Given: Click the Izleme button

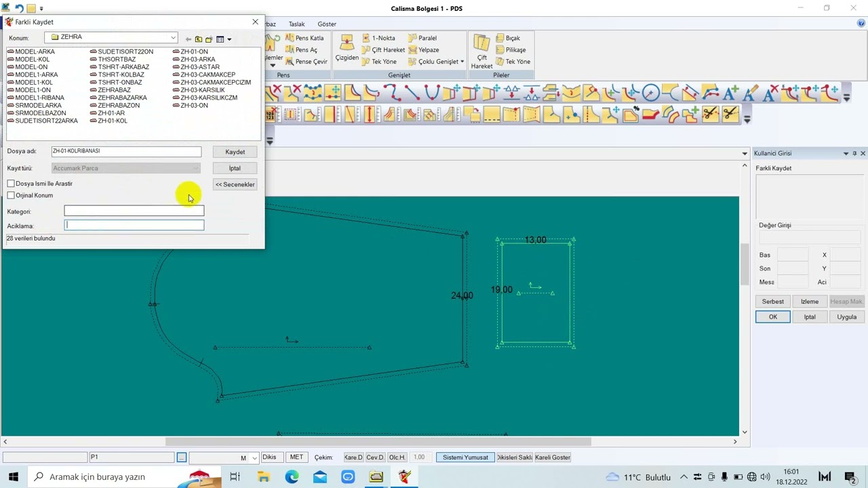Looking at the screenshot, I should pyautogui.click(x=810, y=302).
